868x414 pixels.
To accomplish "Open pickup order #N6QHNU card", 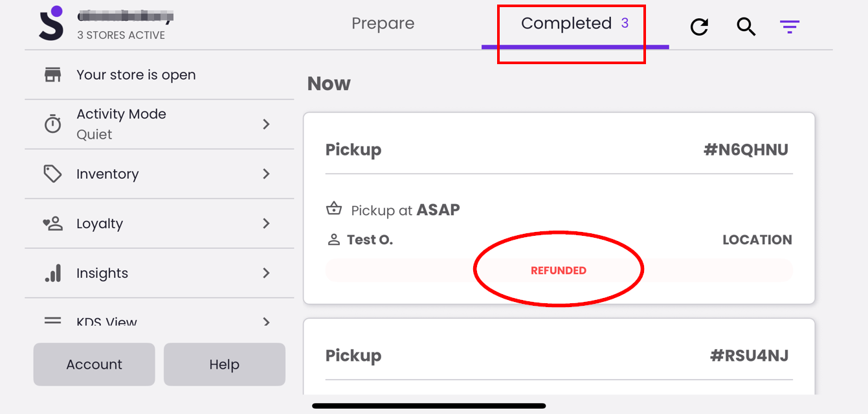I will pyautogui.click(x=559, y=208).
